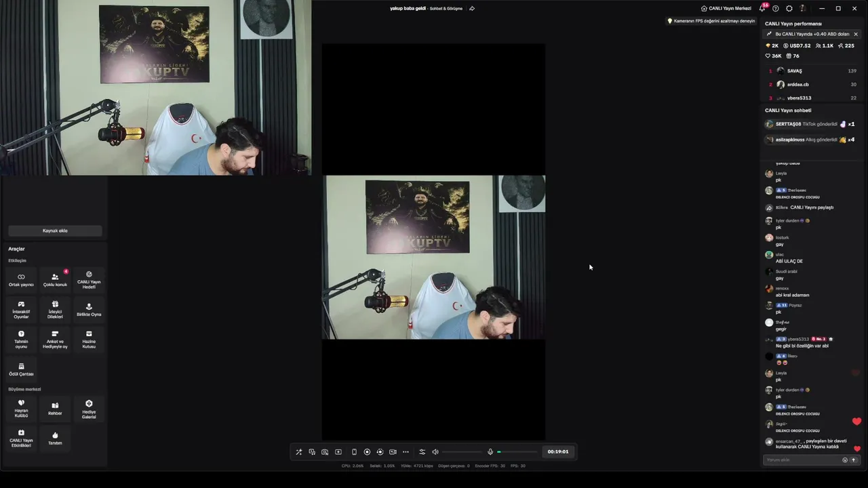
Task: Adjust the speaker volume slider
Action: tap(462, 452)
